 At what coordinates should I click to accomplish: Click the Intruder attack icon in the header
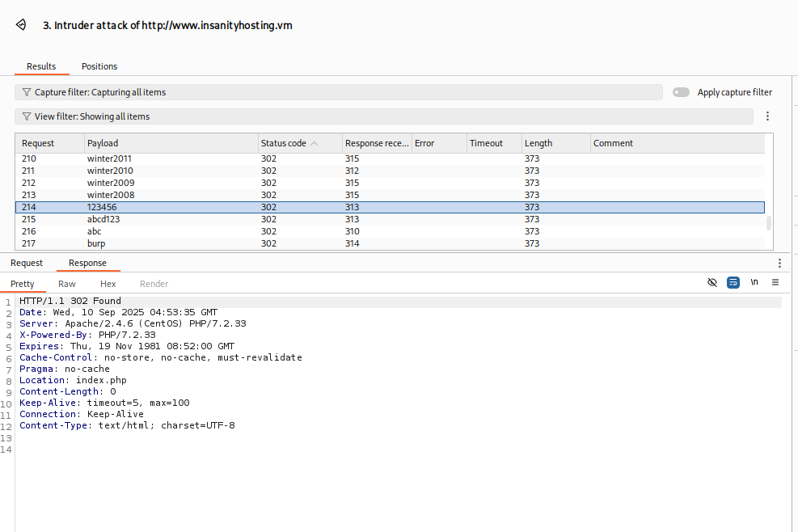21,25
